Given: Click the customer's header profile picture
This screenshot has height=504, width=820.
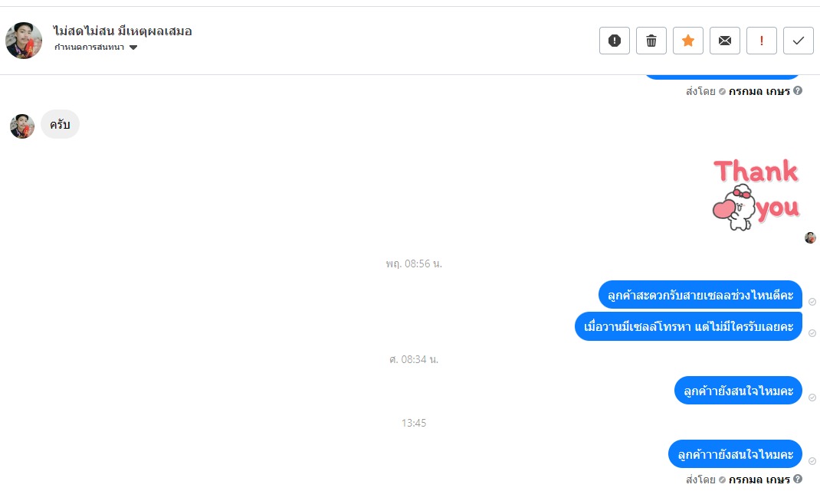Looking at the screenshot, I should tap(24, 41).
